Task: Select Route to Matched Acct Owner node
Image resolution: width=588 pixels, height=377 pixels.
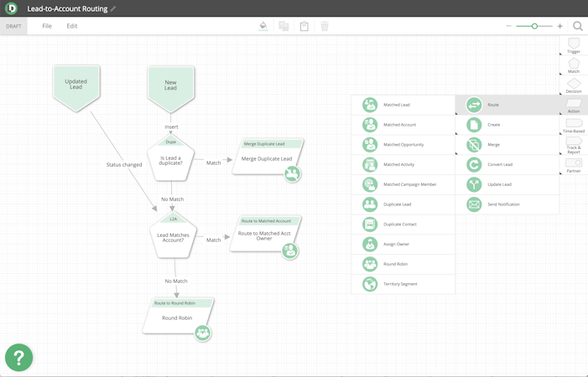Action: [x=265, y=234]
